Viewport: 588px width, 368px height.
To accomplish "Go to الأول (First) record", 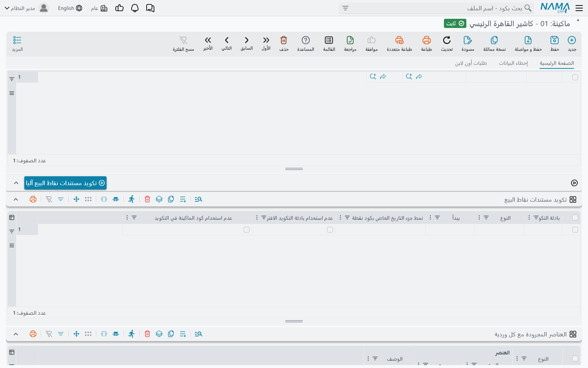I will (266, 40).
